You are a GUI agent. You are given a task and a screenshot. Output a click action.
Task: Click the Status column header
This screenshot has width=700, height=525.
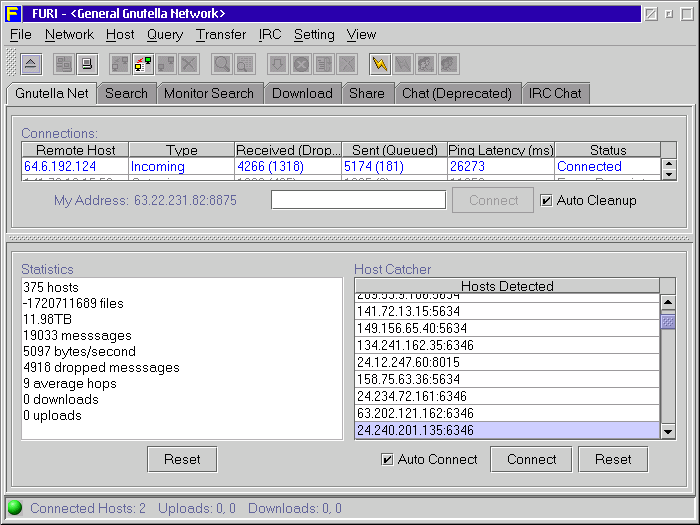tap(608, 150)
